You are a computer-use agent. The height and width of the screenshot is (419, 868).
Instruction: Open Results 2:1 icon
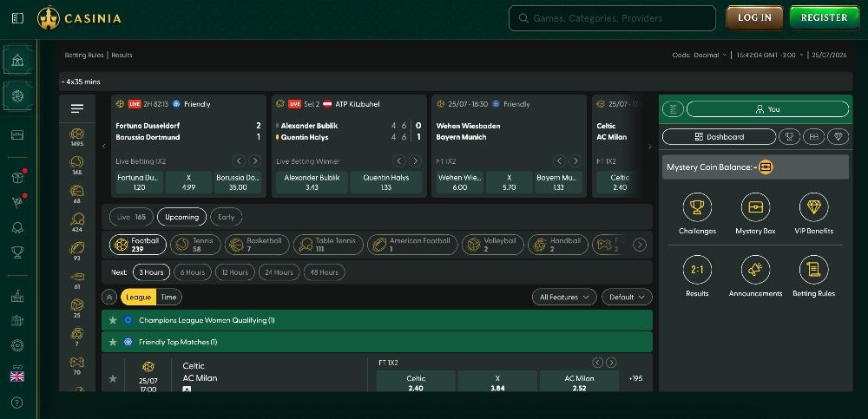click(x=697, y=270)
